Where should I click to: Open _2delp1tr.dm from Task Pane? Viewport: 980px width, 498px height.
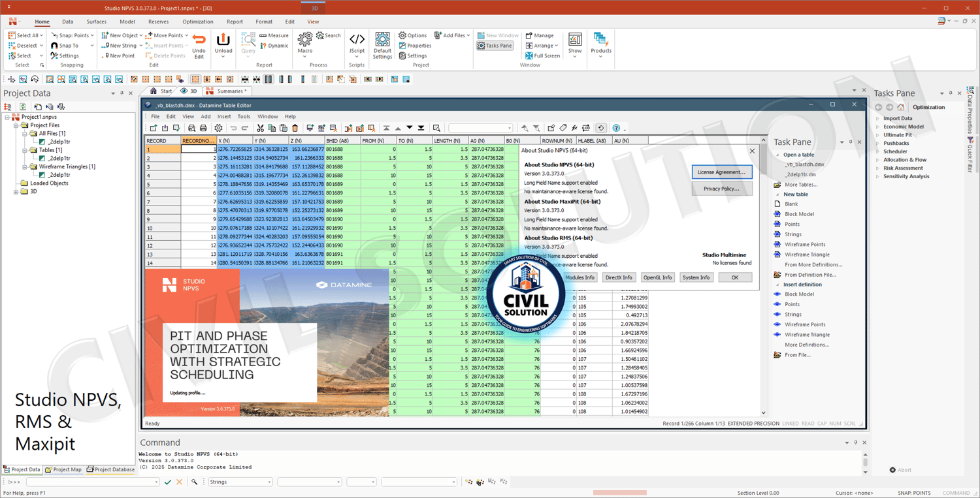(800, 174)
